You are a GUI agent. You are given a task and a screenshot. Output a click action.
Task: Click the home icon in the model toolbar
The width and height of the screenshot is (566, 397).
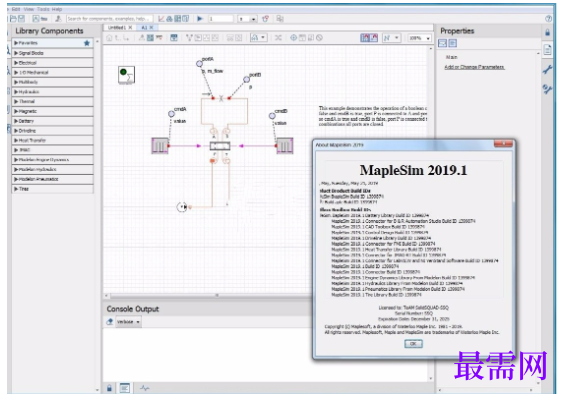(x=109, y=38)
